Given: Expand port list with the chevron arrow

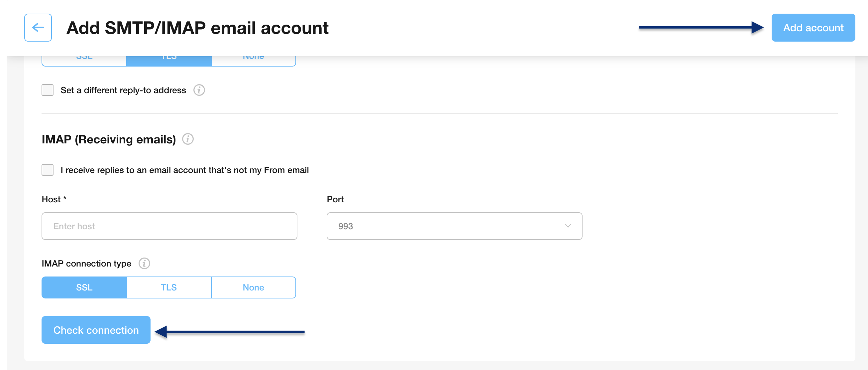Looking at the screenshot, I should pyautogui.click(x=568, y=226).
